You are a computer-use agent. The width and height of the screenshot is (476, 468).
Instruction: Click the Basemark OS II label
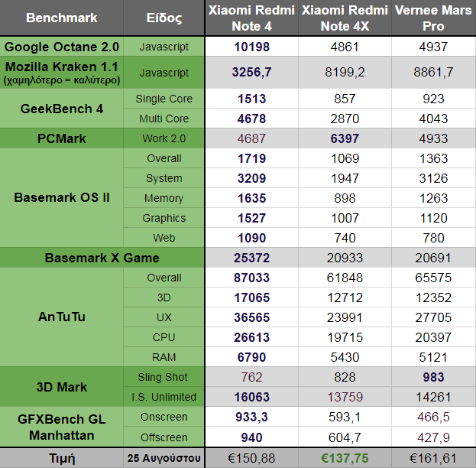pos(62,197)
